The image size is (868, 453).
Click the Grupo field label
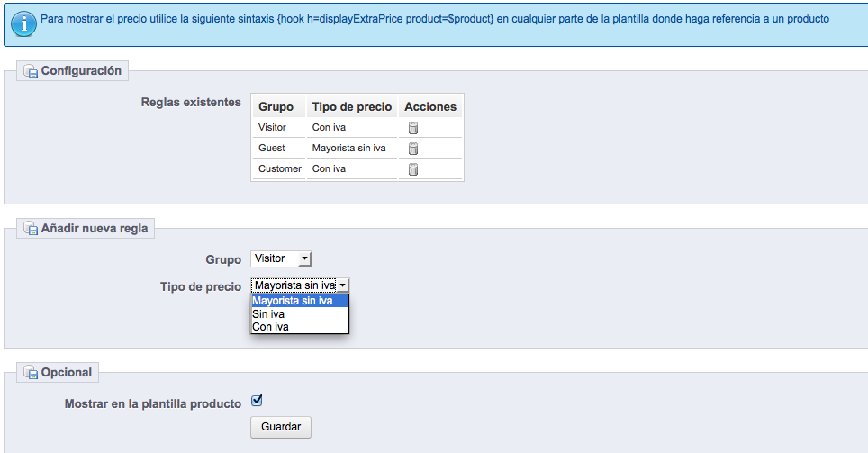point(223,259)
